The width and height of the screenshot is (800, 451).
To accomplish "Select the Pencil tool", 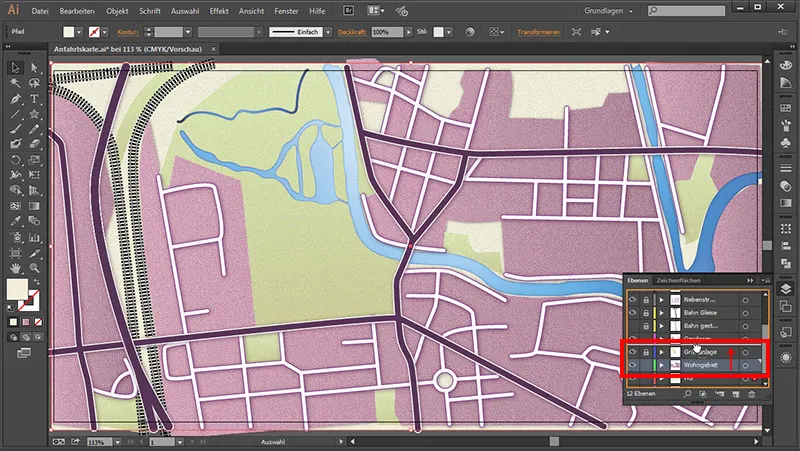I will [34, 129].
